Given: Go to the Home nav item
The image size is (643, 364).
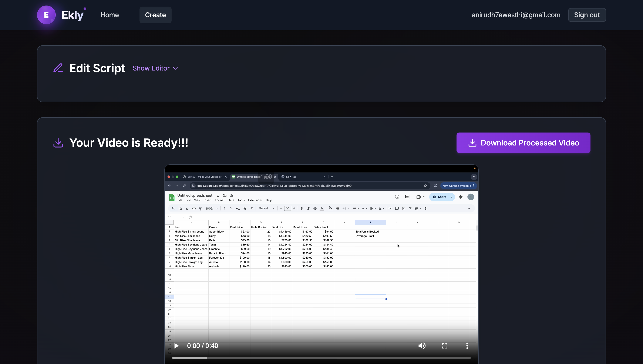Looking at the screenshot, I should point(109,15).
